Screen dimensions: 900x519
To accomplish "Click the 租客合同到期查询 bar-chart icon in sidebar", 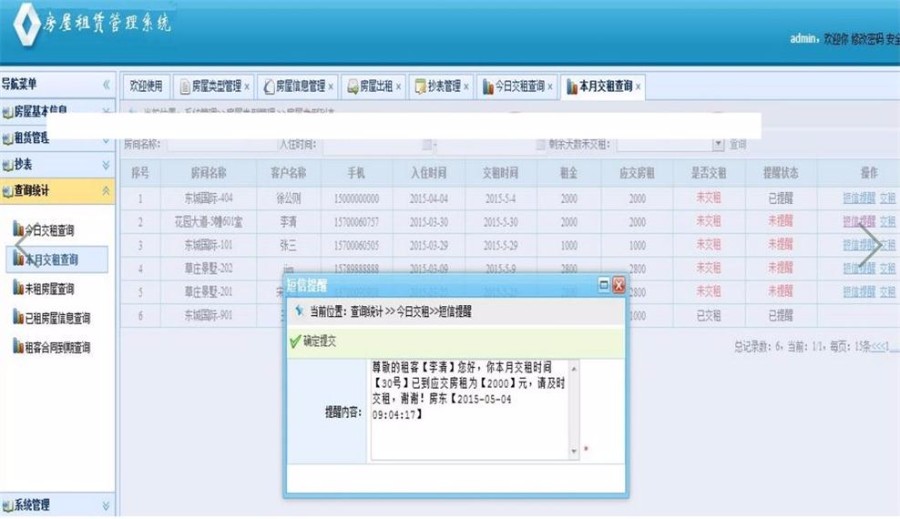I will pyautogui.click(x=18, y=346).
